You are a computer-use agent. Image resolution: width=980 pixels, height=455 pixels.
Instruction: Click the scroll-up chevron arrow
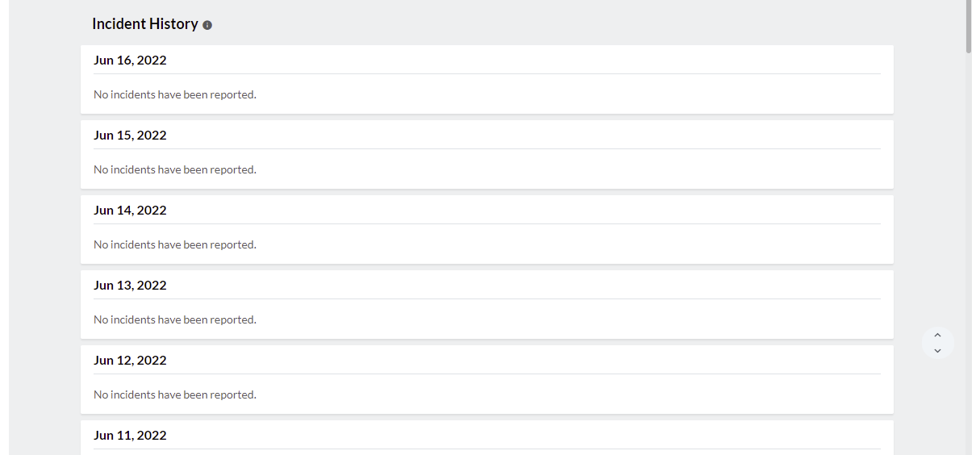[937, 335]
